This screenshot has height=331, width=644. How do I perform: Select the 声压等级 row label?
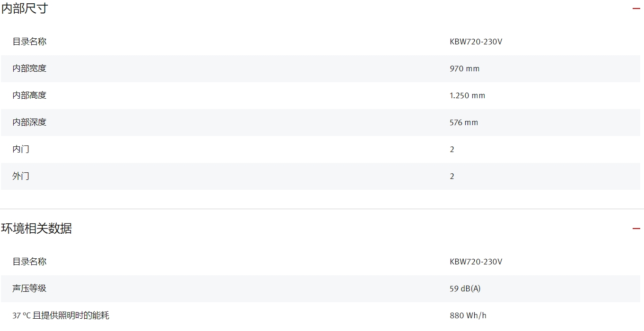tap(29, 289)
